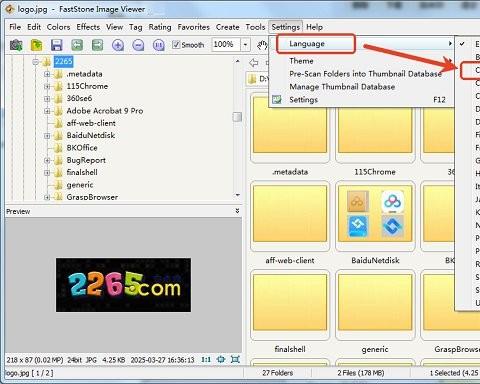Select generic in folder tree

(80, 185)
